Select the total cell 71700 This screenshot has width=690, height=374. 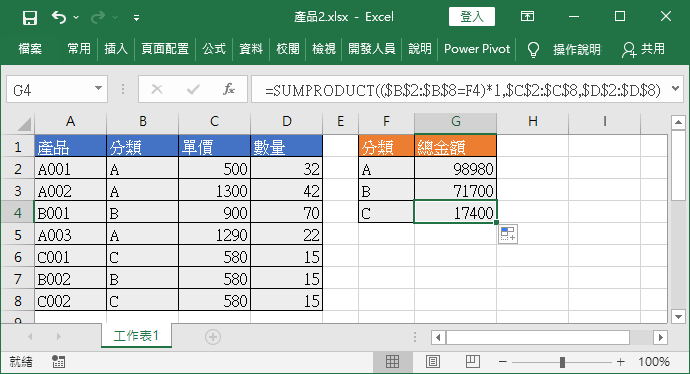click(x=455, y=191)
